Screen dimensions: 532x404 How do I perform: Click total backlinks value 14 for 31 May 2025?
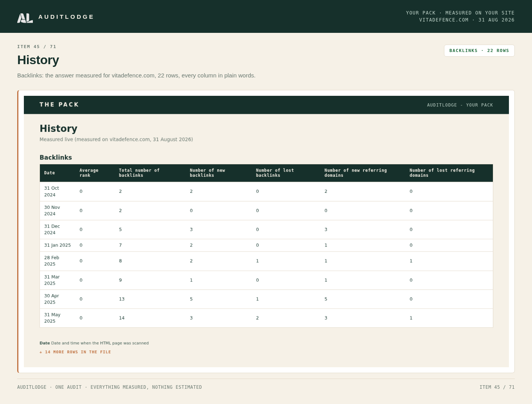tap(122, 318)
